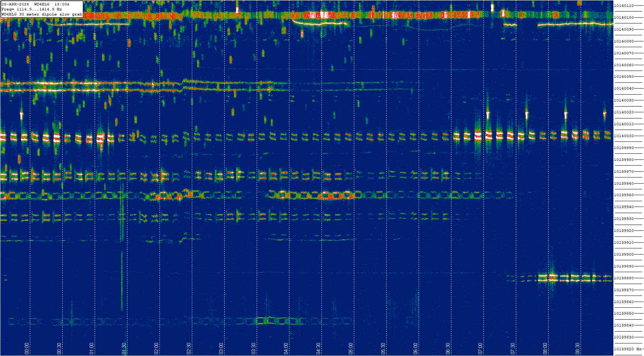Select the 04:30 time marker
This screenshot has width=644, height=356.
pos(319,348)
